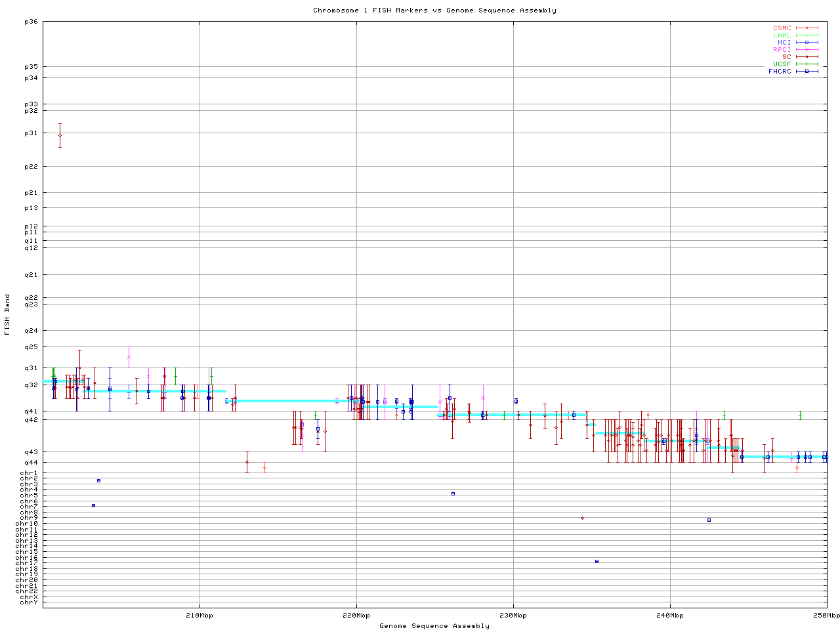Select the blue square on chr10 row
This screenshot has width=840, height=630.
709,520
